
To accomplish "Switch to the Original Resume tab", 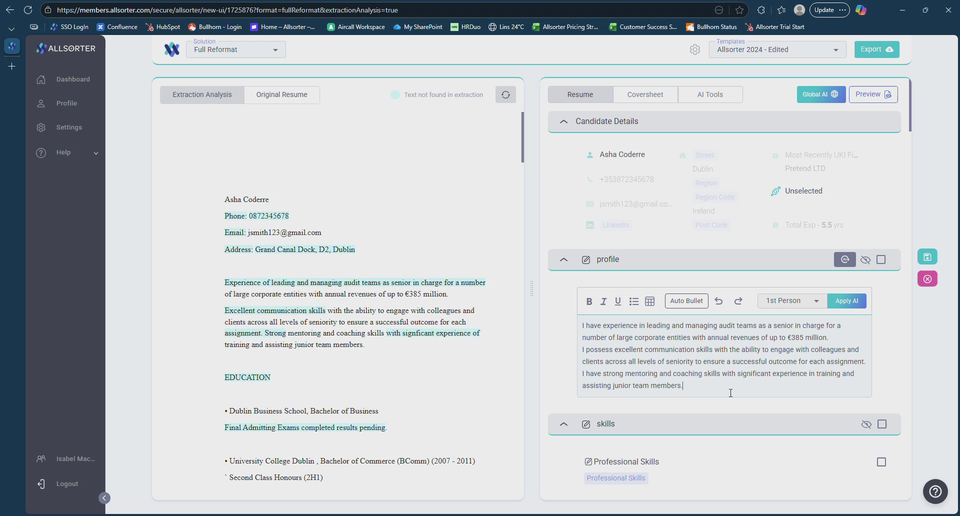I will pos(282,95).
